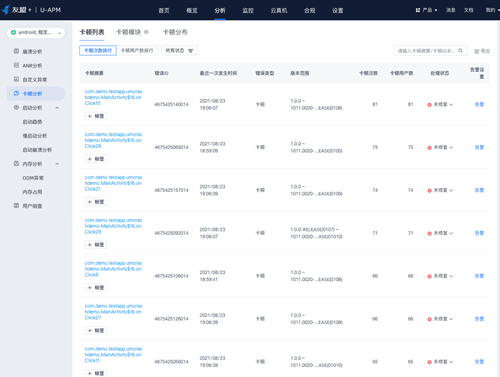Open 内存占用 in the sidebar
This screenshot has height=377, width=500.
(32, 192)
